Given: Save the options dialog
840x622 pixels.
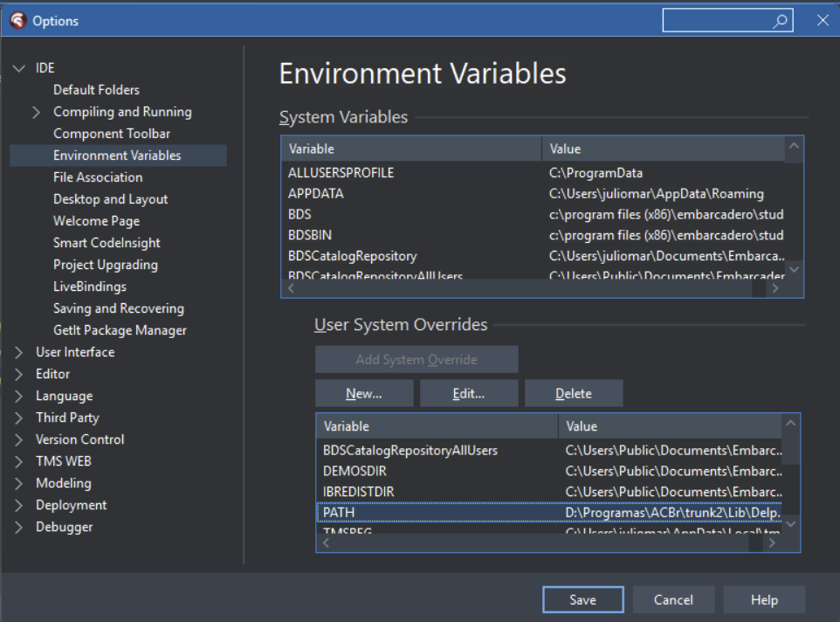Looking at the screenshot, I should coord(583,599).
